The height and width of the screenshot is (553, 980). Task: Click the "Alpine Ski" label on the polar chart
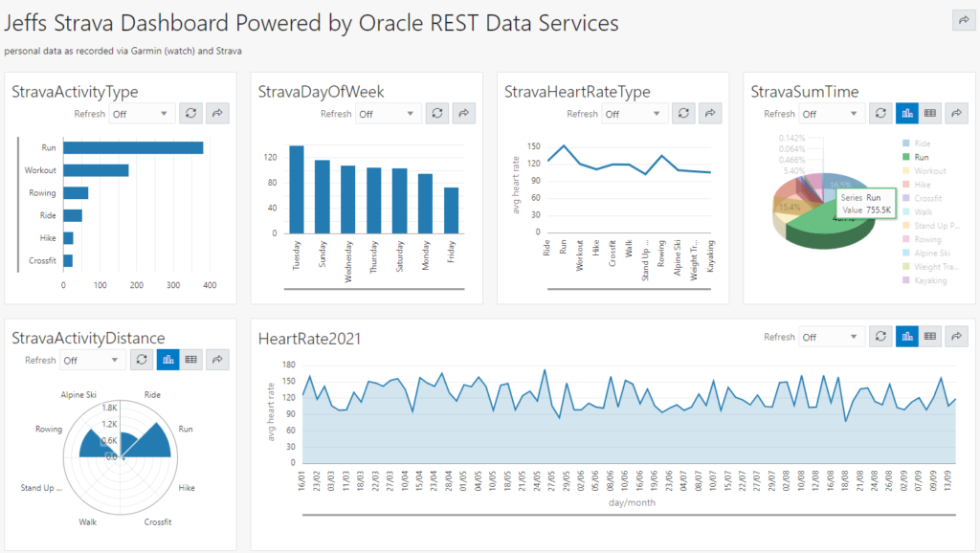(x=78, y=394)
